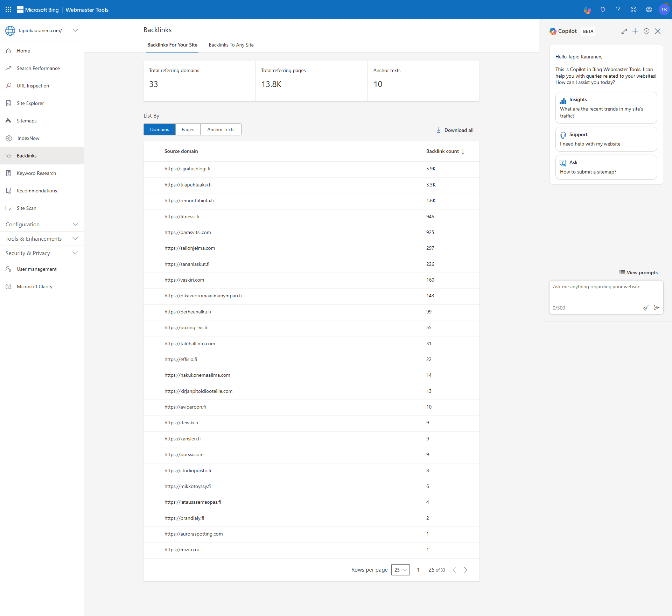Screen dimensions: 672x616
Task: Close the Copilot panel
Action: pos(658,31)
